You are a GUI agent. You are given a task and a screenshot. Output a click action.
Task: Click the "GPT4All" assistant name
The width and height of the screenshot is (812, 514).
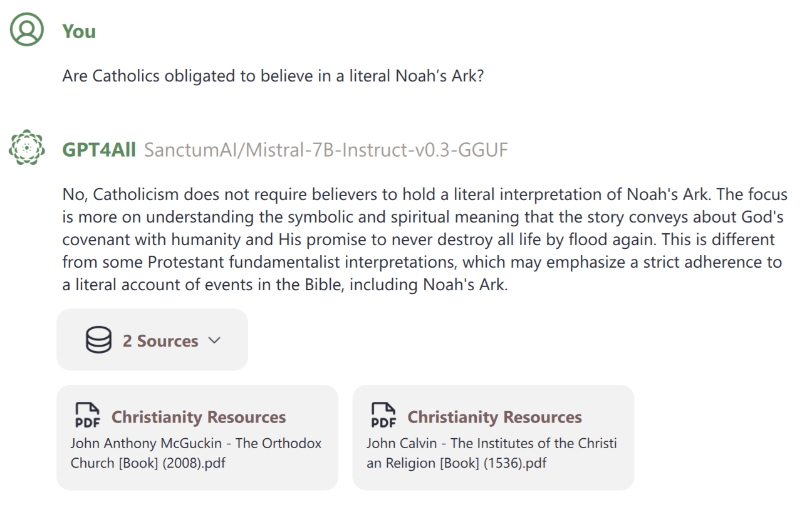(99, 150)
